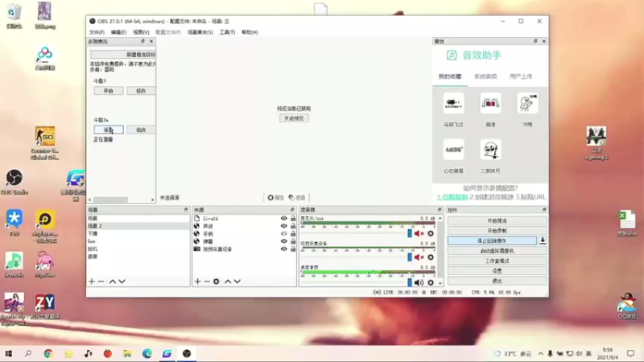Open the 桌面音频 mixer gear settings
Viewport: 644px width, 362px height.
point(431,282)
